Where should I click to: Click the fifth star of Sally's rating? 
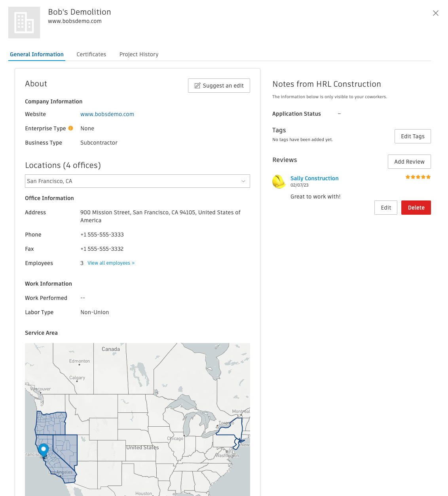tap(429, 177)
